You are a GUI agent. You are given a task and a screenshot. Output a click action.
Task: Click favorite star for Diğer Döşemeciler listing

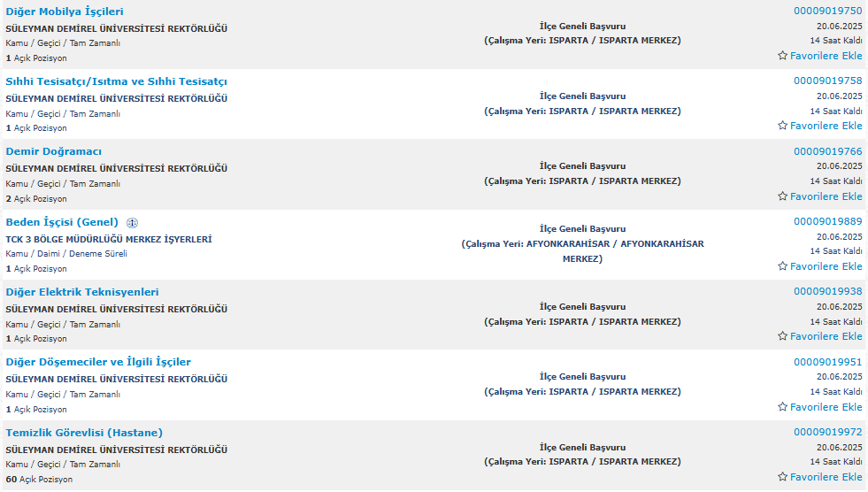point(782,407)
